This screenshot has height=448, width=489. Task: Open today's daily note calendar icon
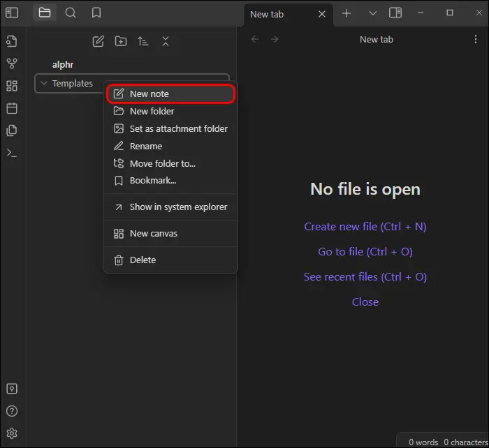[x=12, y=108]
